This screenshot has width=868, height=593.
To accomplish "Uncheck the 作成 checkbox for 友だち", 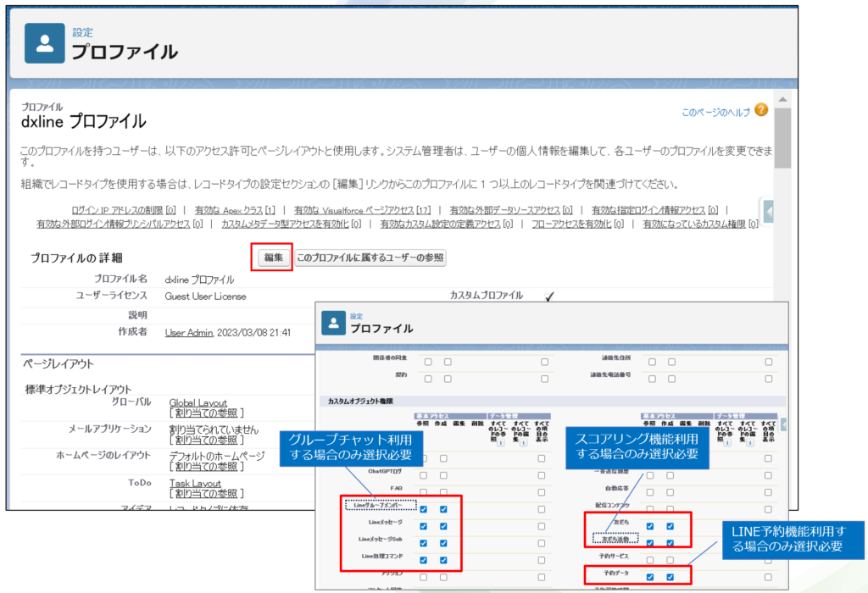I will 670,526.
